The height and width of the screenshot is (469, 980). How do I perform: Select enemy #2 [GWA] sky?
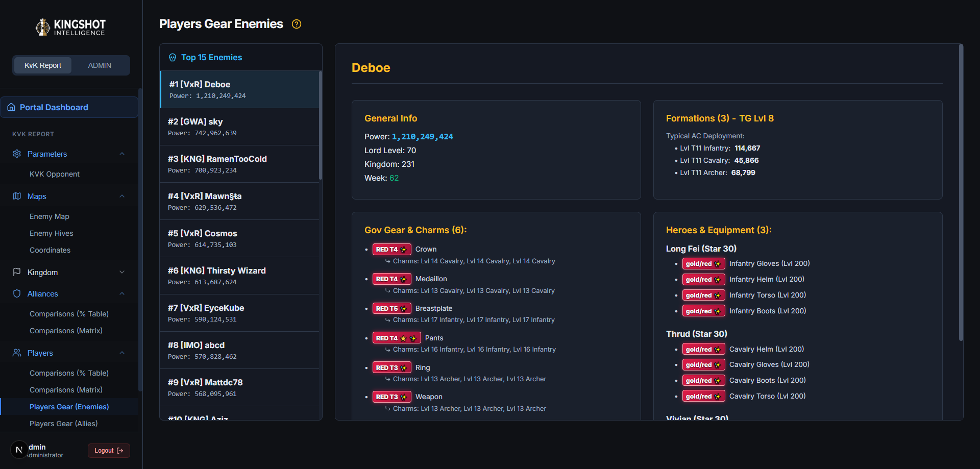[239, 127]
